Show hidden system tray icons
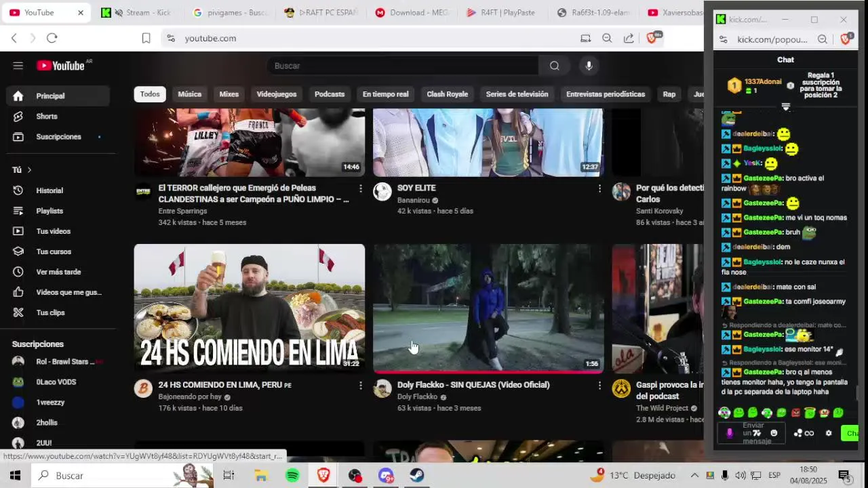The width and height of the screenshot is (868, 488). (x=694, y=476)
